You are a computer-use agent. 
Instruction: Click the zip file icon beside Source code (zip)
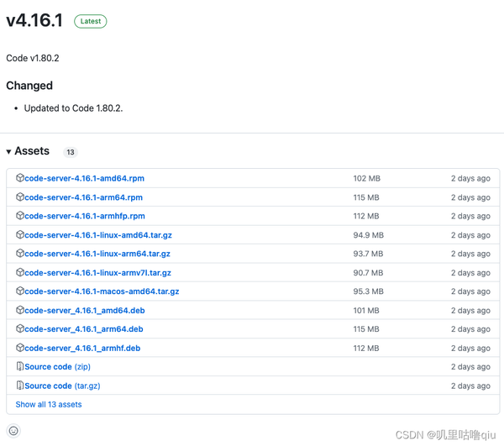coord(20,366)
